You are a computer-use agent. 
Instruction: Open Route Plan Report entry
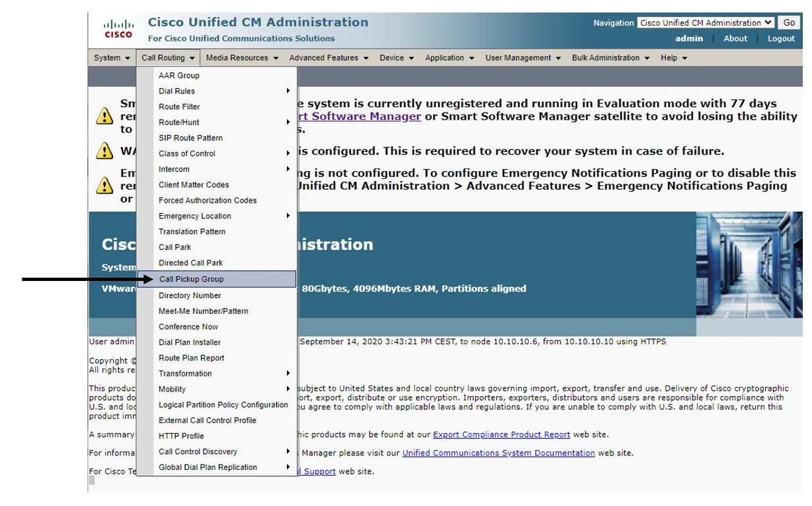(x=216, y=358)
